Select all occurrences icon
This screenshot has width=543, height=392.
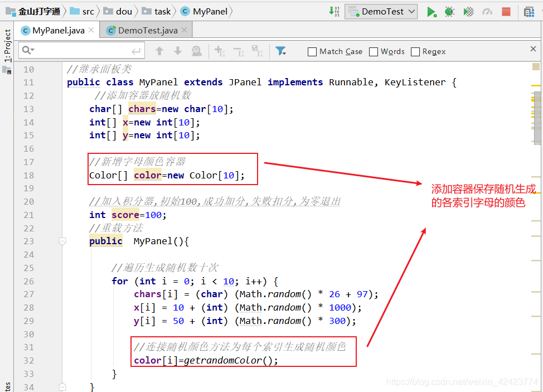[258, 51]
